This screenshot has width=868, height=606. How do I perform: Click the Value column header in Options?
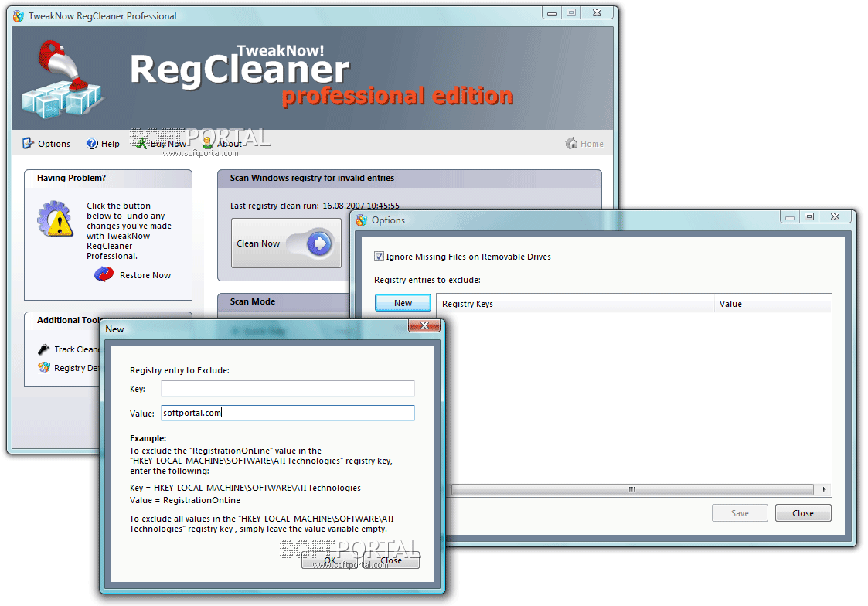pyautogui.click(x=773, y=304)
